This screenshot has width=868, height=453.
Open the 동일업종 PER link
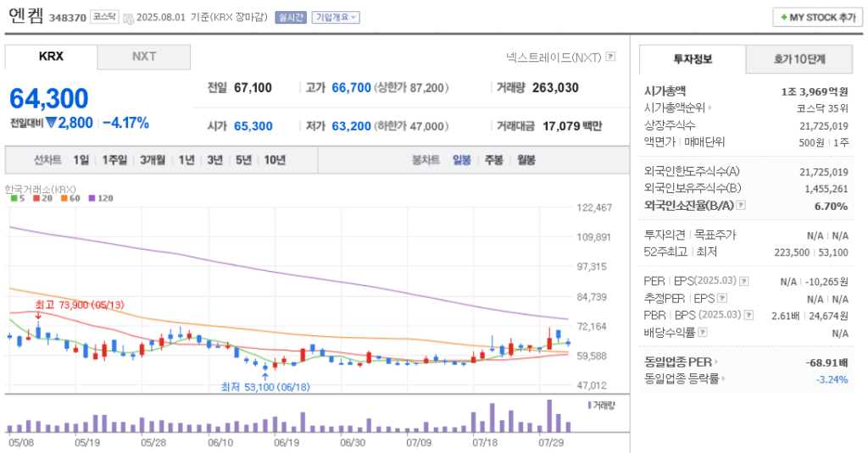pyautogui.click(x=678, y=362)
